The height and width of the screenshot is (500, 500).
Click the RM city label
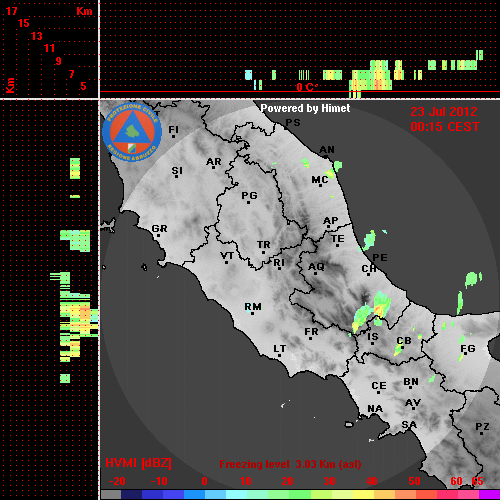[x=253, y=306]
